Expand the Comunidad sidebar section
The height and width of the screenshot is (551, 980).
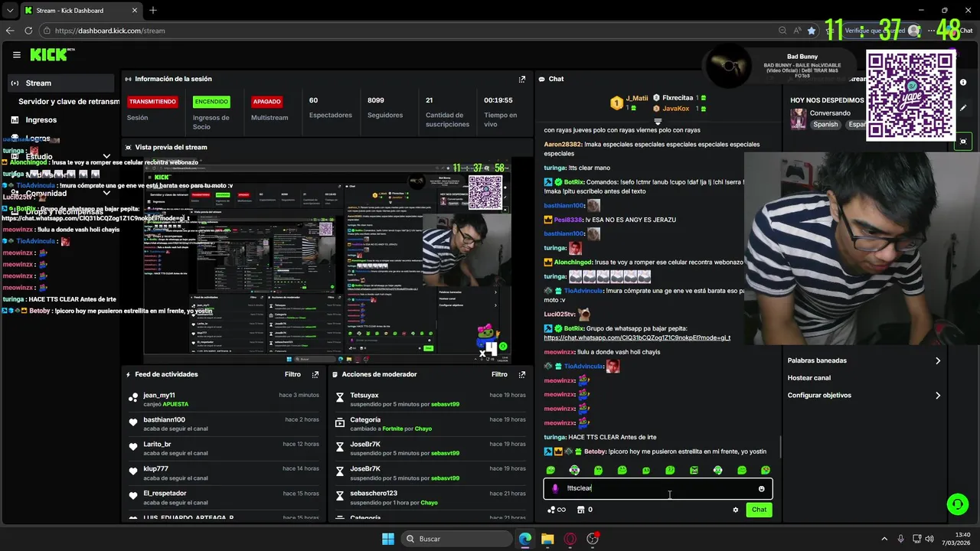[x=106, y=193]
